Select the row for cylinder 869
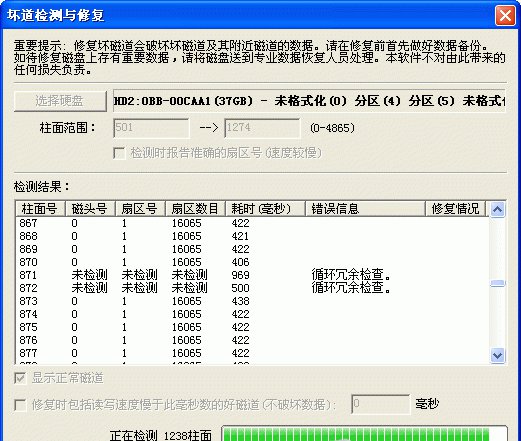Image resolution: width=521 pixels, height=441 pixels. click(x=252, y=249)
